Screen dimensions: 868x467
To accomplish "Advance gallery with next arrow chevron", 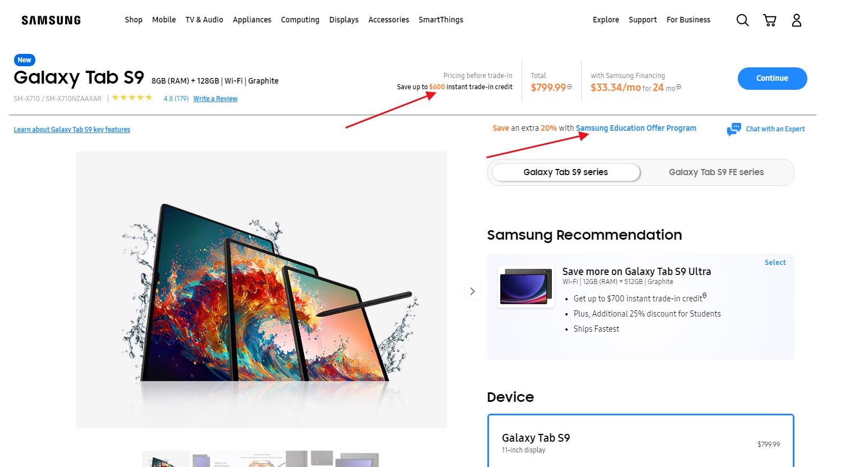I will tap(472, 291).
